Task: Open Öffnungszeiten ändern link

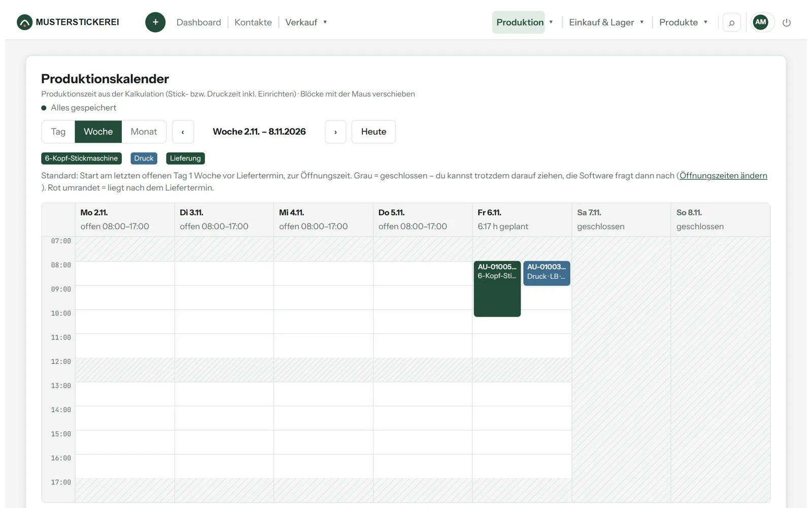Action: coord(723,176)
